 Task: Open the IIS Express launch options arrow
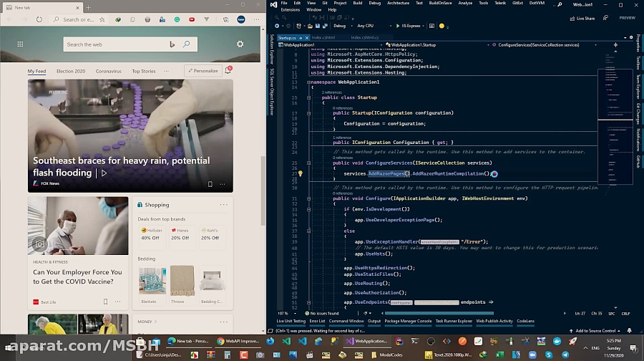pyautogui.click(x=423, y=26)
